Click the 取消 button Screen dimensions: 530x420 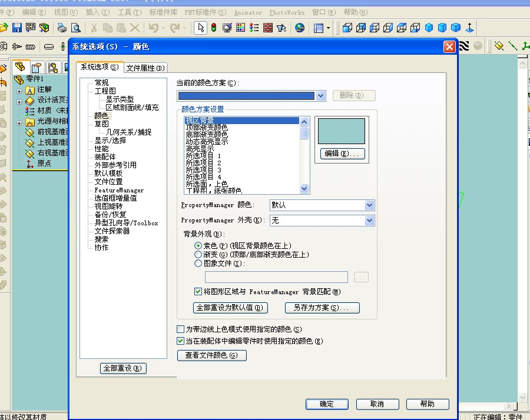pos(377,404)
